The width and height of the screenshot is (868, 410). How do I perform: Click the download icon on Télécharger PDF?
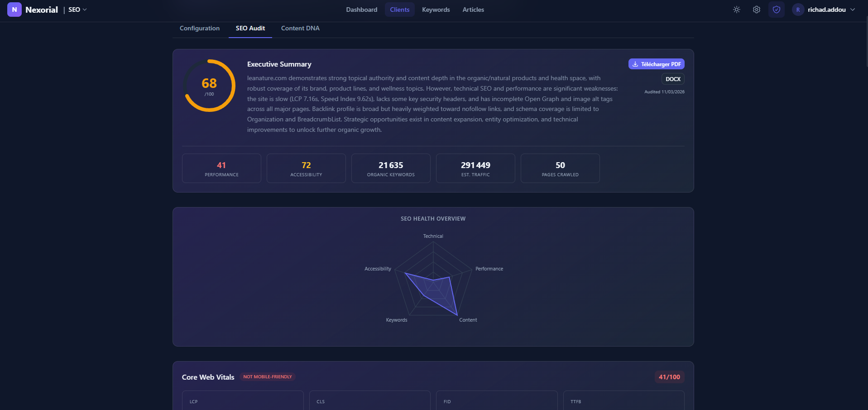click(x=635, y=64)
